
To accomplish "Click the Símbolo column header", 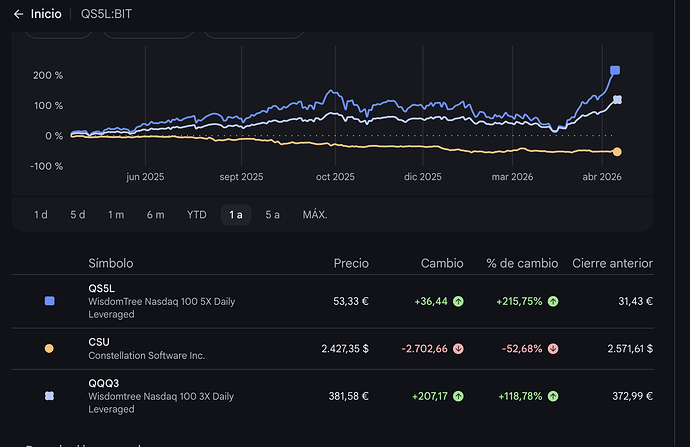I will pyautogui.click(x=110, y=263).
